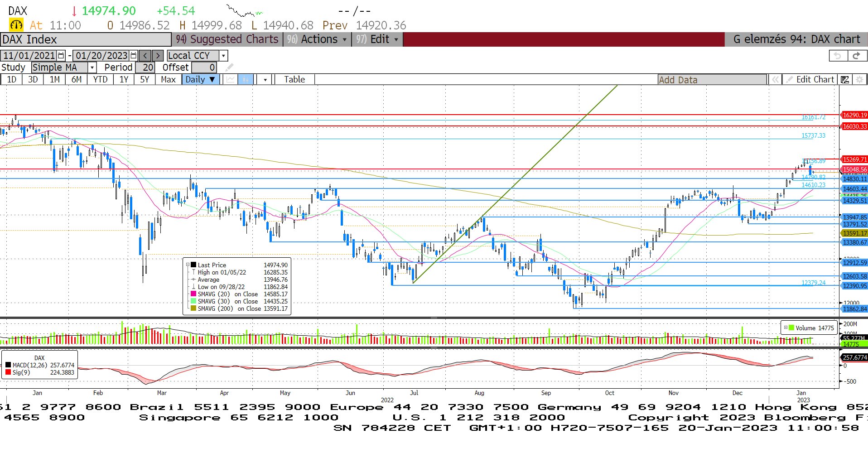
Task: Open the Edit menu
Action: (x=377, y=39)
